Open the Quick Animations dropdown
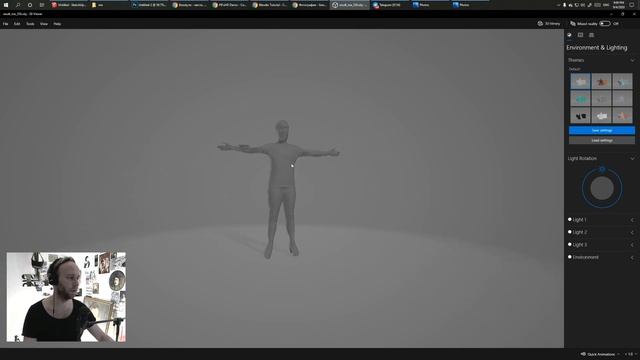The image size is (640, 360). 600,354
